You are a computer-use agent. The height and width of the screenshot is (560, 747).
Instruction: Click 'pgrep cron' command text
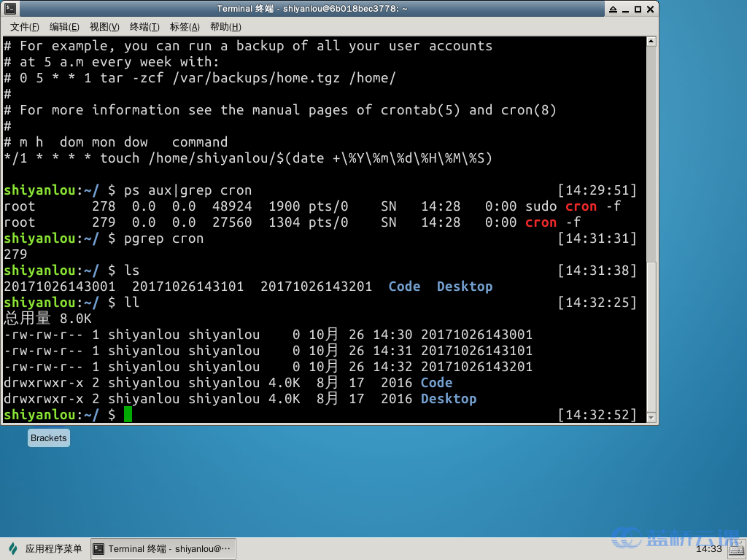pos(163,238)
